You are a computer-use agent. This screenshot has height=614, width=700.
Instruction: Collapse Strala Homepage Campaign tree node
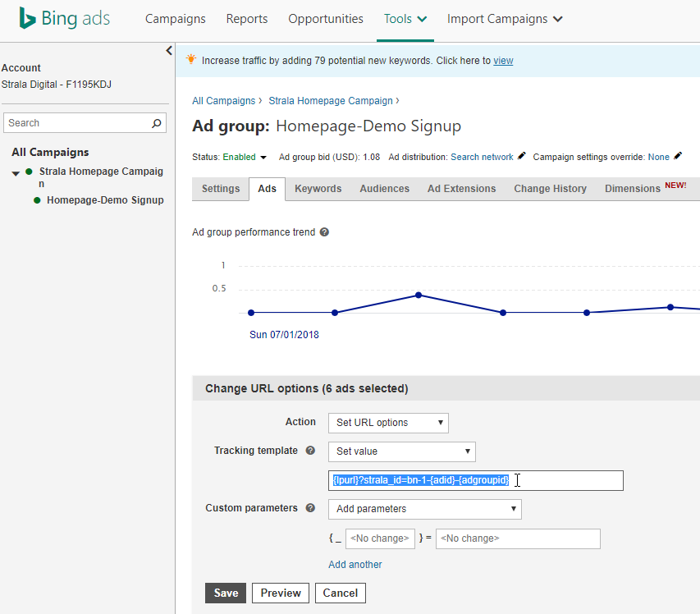pos(16,173)
